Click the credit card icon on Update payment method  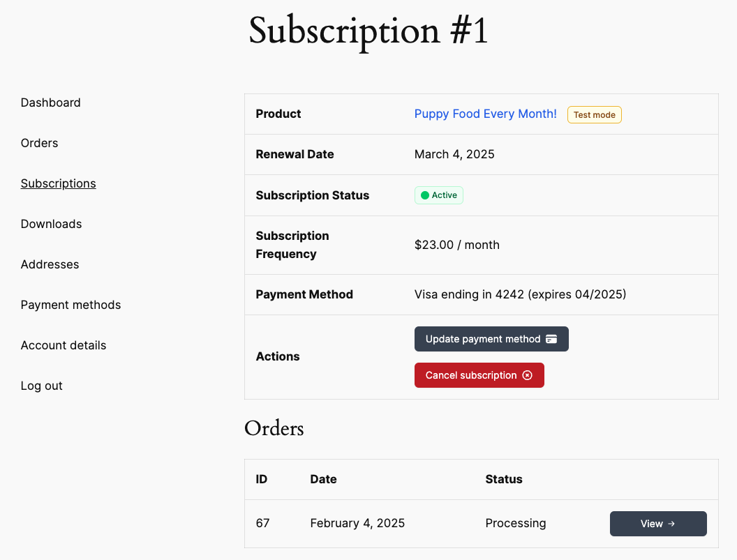point(551,339)
